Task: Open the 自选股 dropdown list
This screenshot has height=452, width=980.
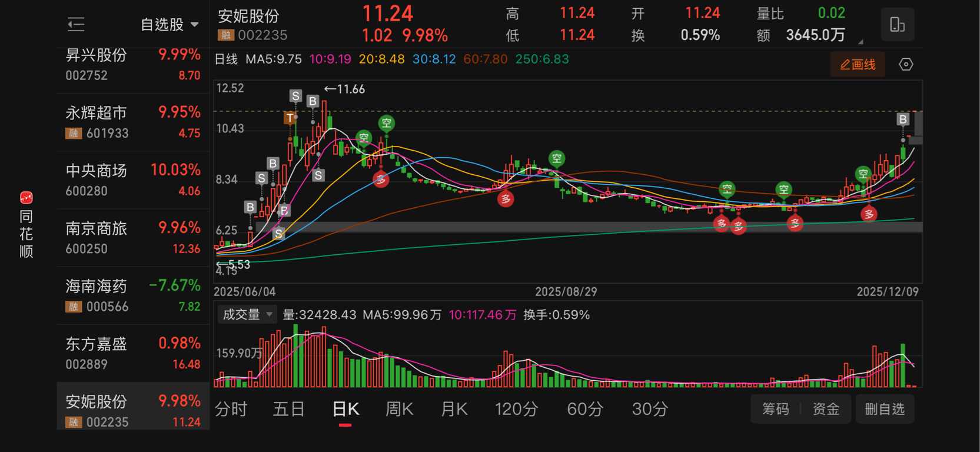Action: coord(170,24)
